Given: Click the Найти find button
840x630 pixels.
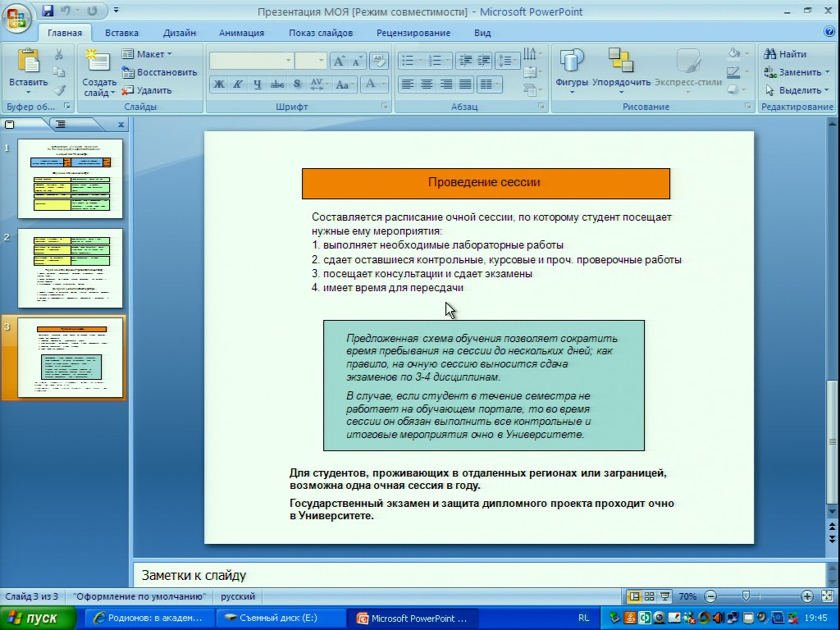Looking at the screenshot, I should pos(785,53).
